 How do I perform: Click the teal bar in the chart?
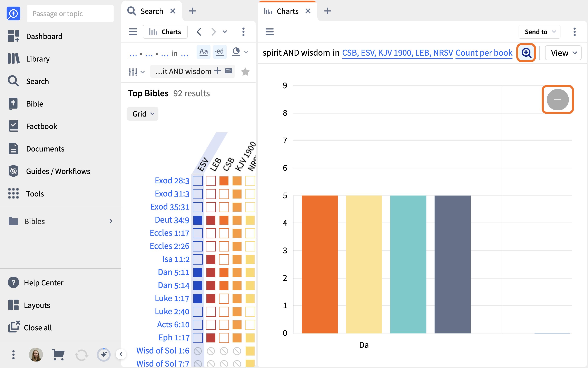coord(408,264)
